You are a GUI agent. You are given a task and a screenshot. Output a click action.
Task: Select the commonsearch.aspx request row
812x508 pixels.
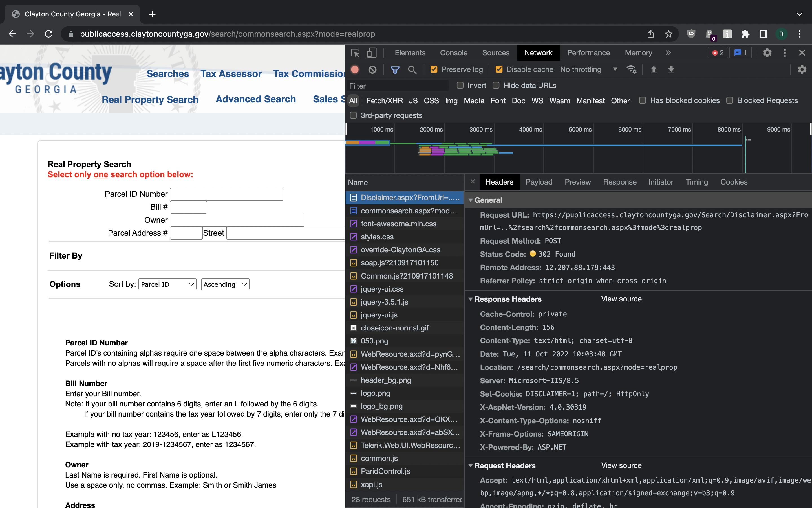point(404,211)
